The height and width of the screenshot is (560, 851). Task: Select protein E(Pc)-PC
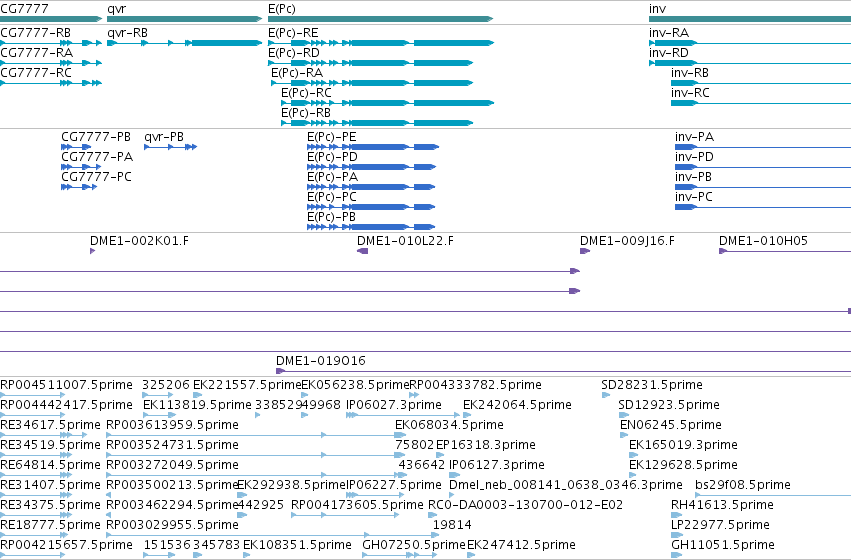click(x=332, y=198)
